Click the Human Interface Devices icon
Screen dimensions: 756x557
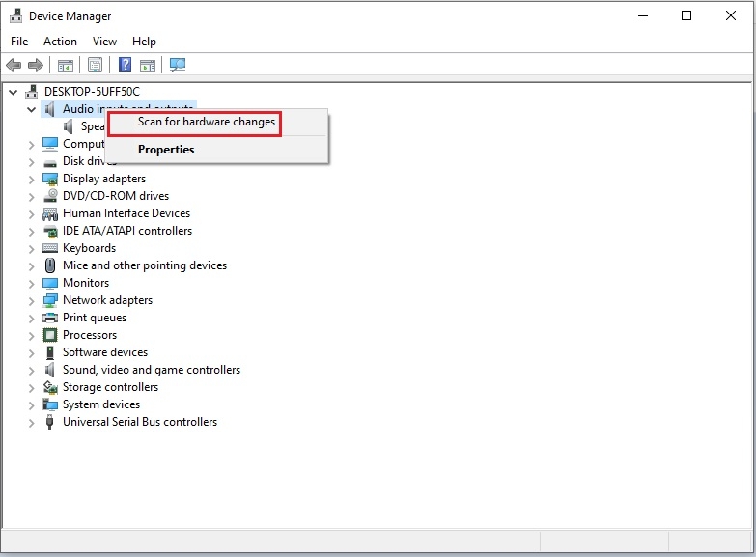50,213
